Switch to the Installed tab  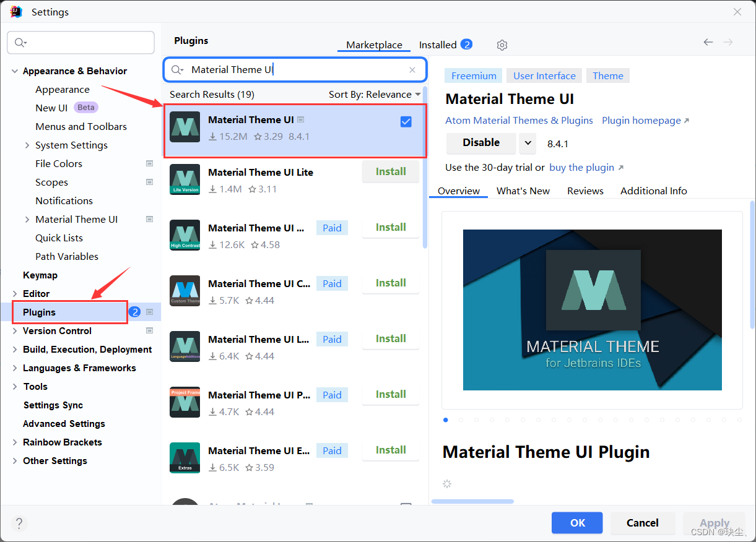(x=438, y=45)
